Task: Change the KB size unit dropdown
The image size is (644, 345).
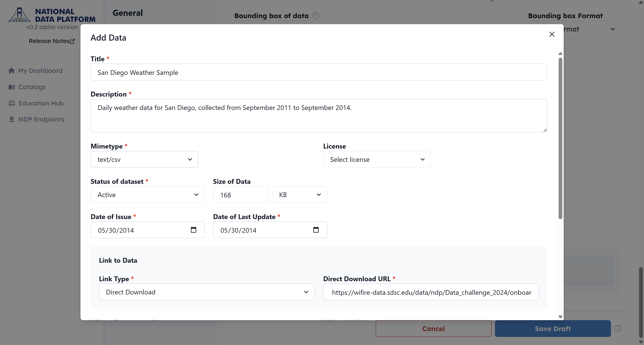Action: tap(300, 195)
